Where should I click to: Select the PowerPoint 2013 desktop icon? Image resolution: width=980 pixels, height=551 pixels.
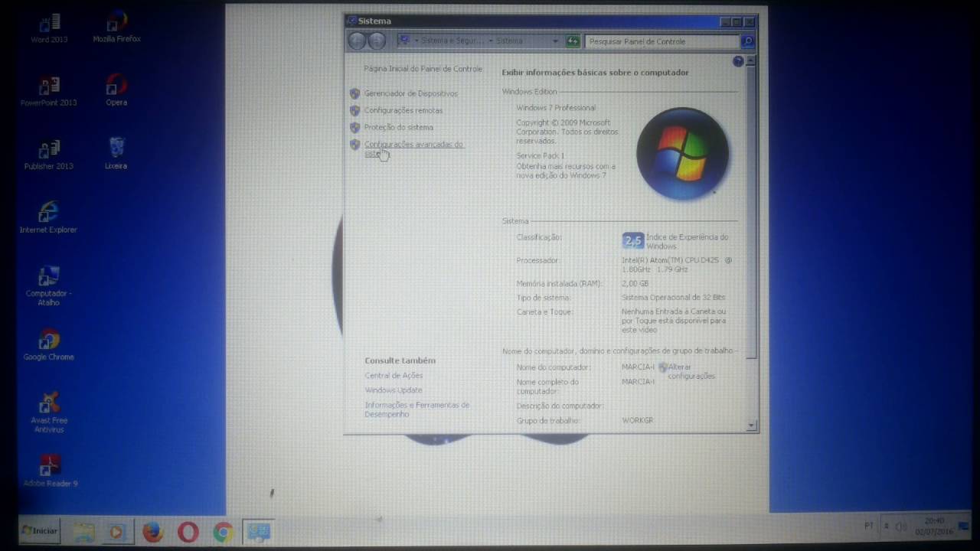tap(49, 92)
